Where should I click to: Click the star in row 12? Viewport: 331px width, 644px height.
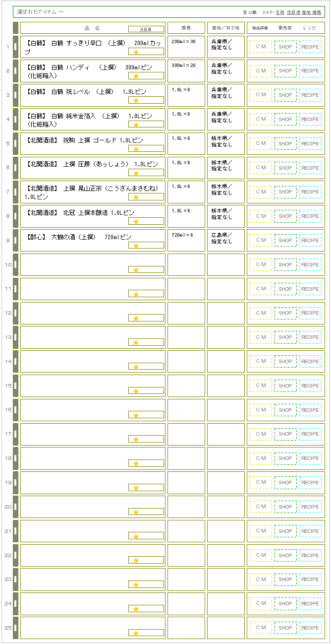click(x=136, y=319)
